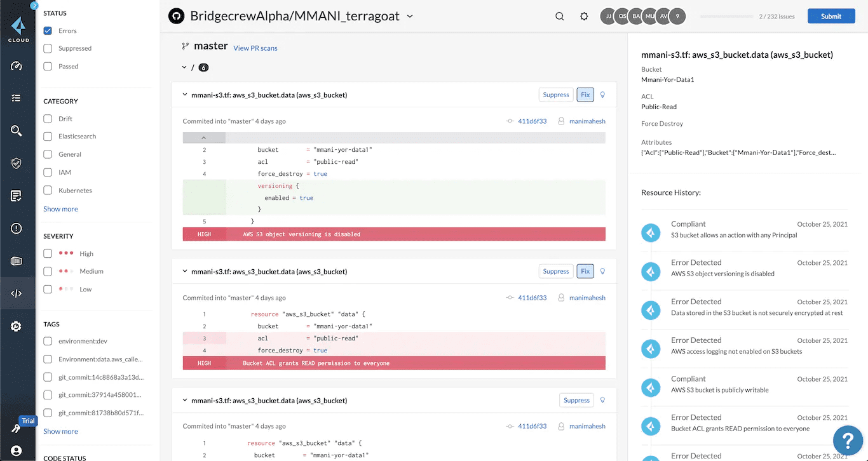Select 'AWS S3 object versioning is disabled' banner
This screenshot has height=461, width=868.
click(394, 234)
